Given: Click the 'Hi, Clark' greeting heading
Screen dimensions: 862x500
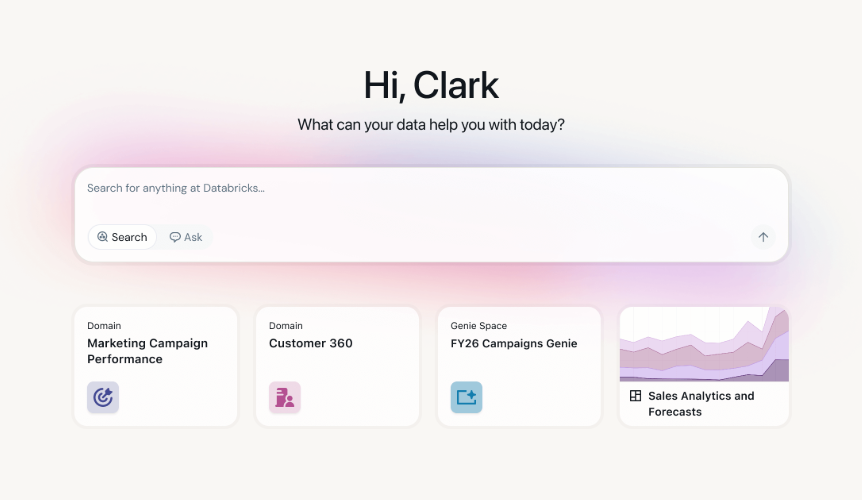Looking at the screenshot, I should click(x=431, y=85).
